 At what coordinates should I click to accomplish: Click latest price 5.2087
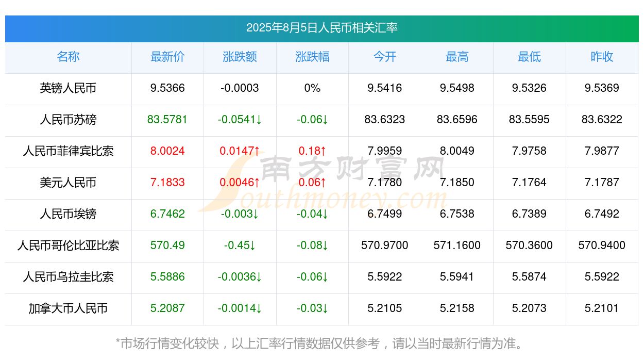[167, 308]
